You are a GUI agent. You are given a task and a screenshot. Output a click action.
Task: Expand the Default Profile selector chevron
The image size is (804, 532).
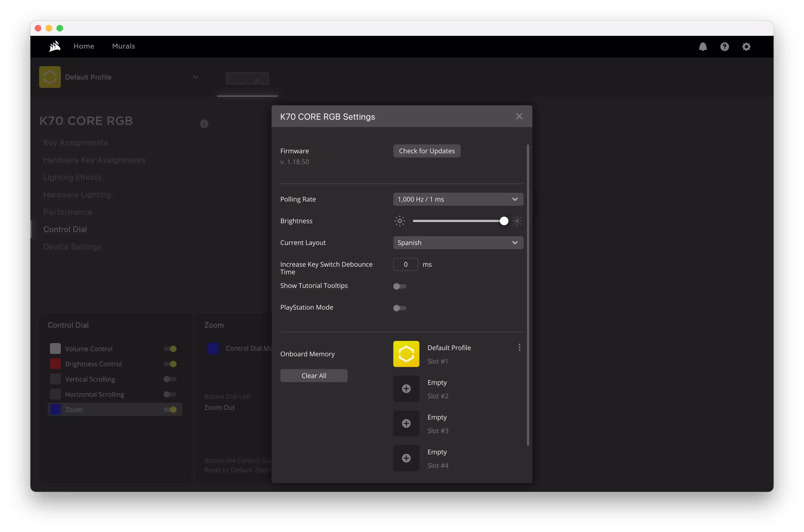click(x=196, y=77)
